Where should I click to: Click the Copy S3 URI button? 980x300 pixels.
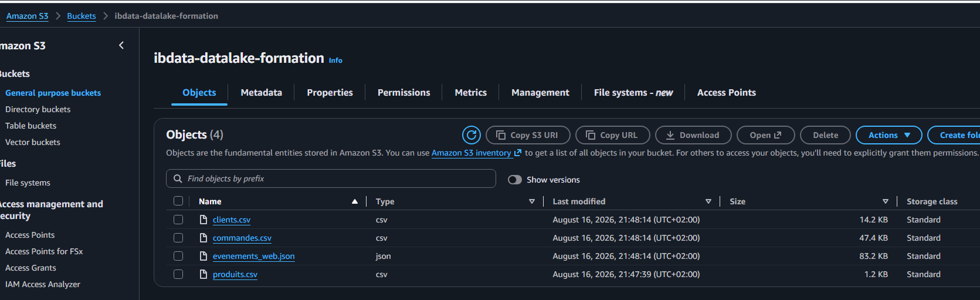click(528, 135)
